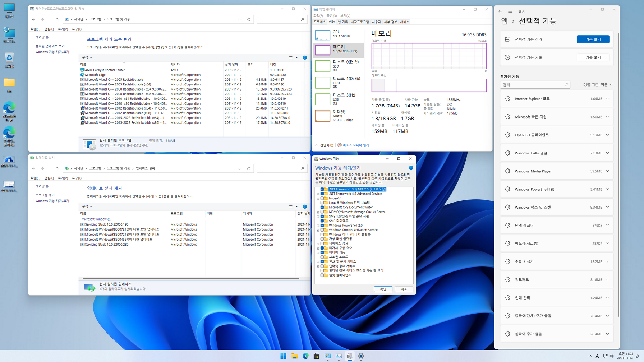Screen dimensions: 644x362
Task: Expand Internet Explorer mode feature details
Action: click(x=607, y=99)
